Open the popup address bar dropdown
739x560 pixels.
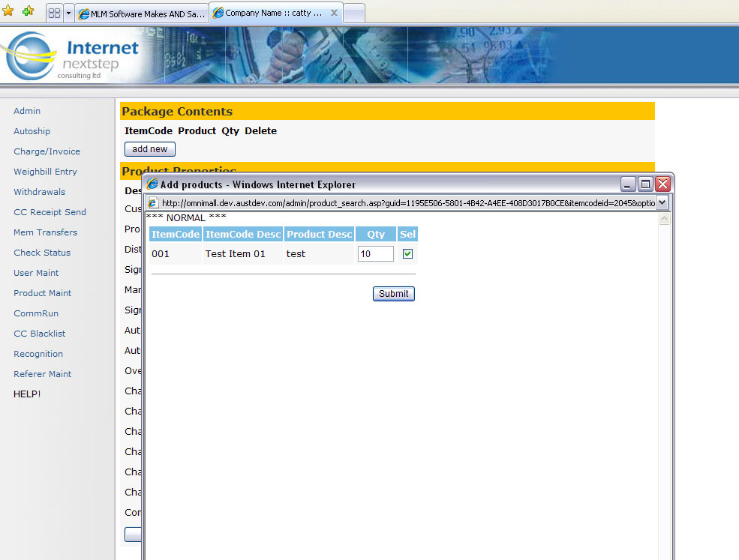662,203
